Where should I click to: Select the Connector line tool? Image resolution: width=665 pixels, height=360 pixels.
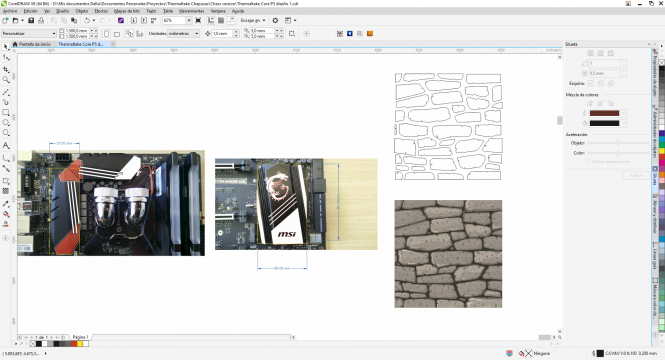(6, 168)
